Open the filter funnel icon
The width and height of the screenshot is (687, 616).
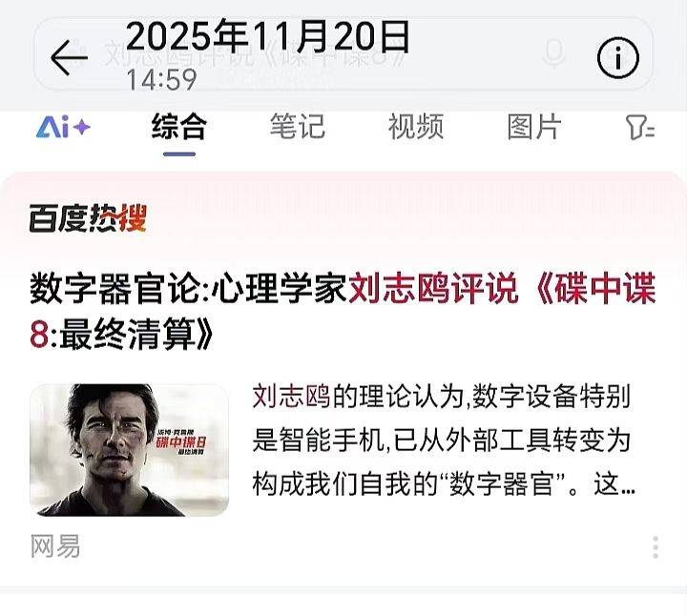click(x=639, y=128)
